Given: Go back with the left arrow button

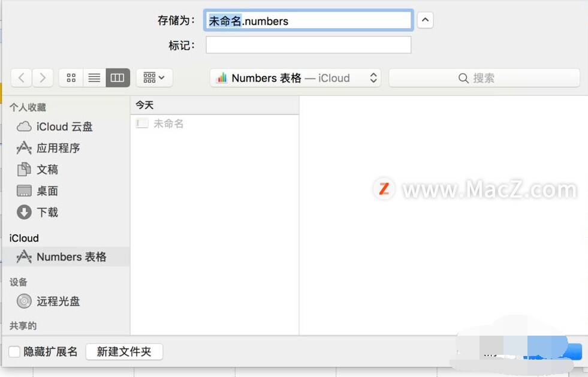Looking at the screenshot, I should 22,78.
